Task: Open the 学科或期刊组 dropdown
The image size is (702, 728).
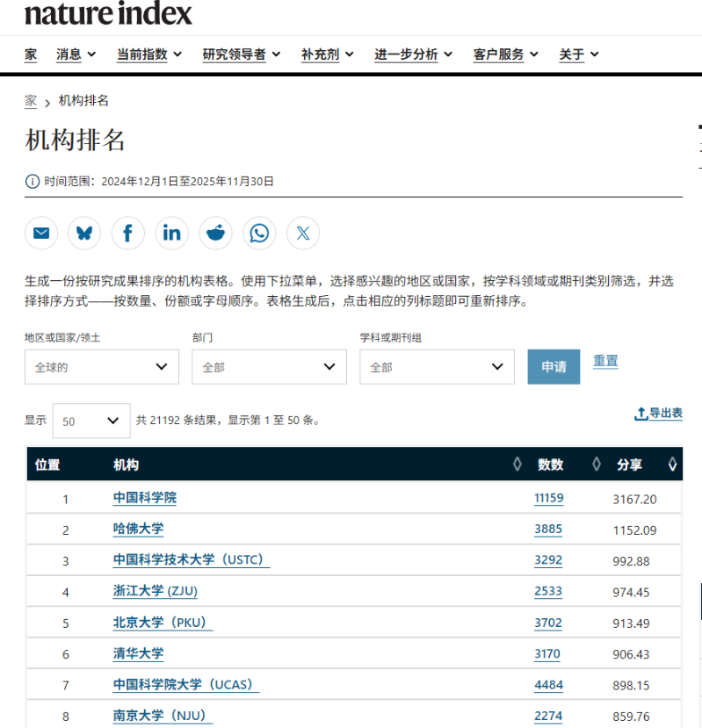Action: [x=437, y=367]
